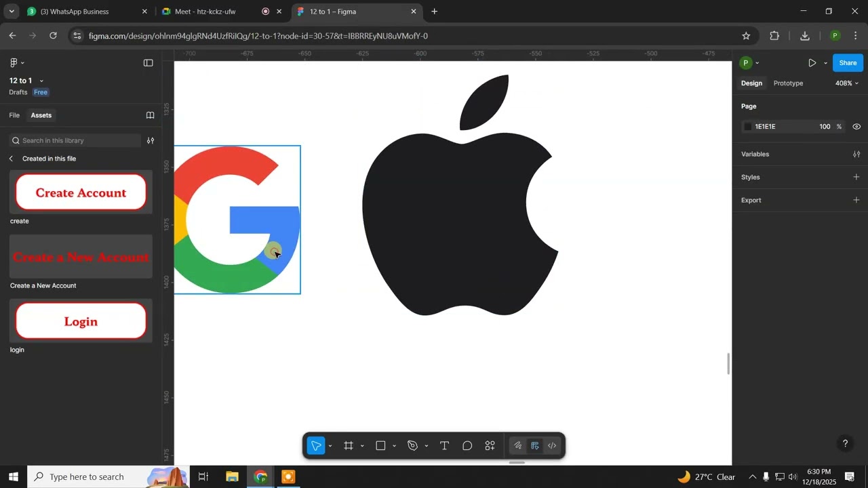This screenshot has width=868, height=488.
Task: Open the help question mark button
Action: [x=845, y=444]
